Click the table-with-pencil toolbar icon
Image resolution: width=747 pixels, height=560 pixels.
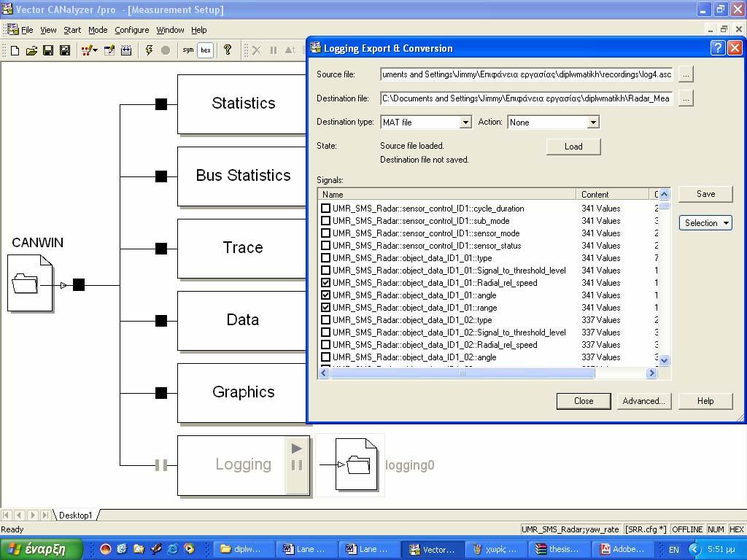pos(109,50)
